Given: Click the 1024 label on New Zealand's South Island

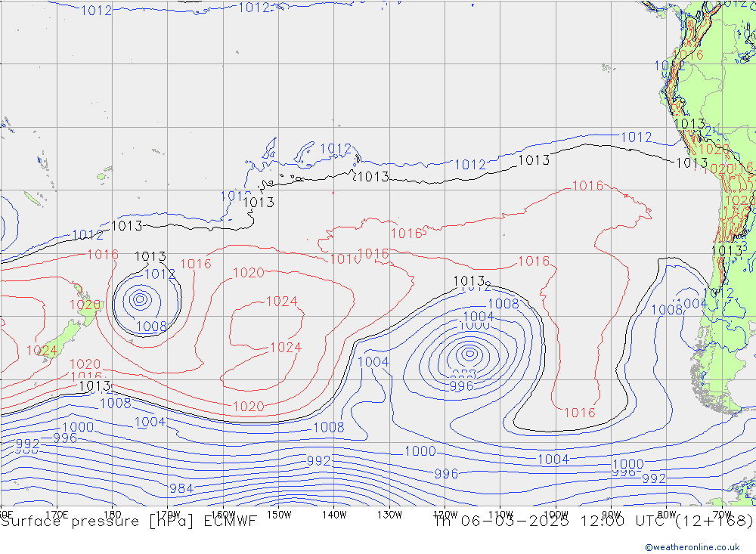Looking at the screenshot, I should 42,351.
